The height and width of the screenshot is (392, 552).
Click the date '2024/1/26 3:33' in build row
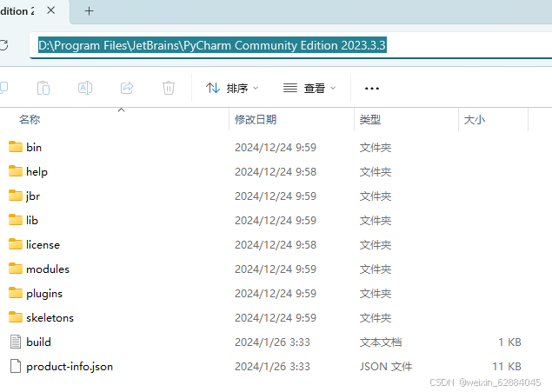272,342
